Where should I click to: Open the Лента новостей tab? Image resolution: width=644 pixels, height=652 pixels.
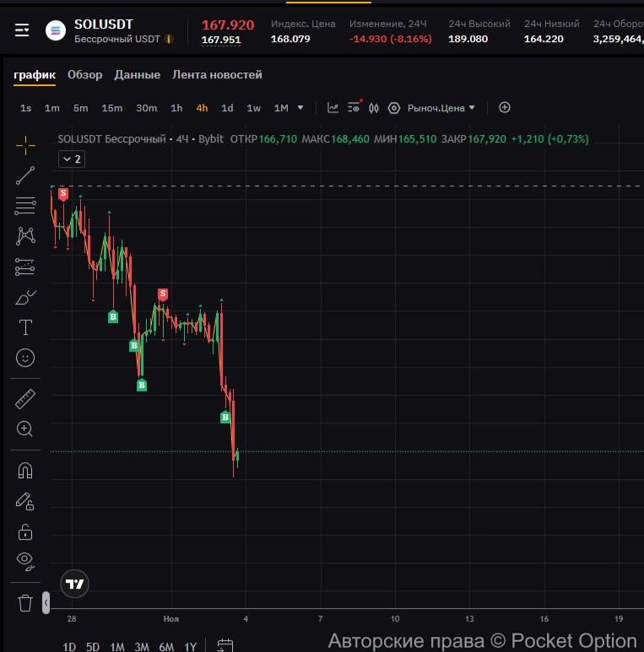point(217,75)
